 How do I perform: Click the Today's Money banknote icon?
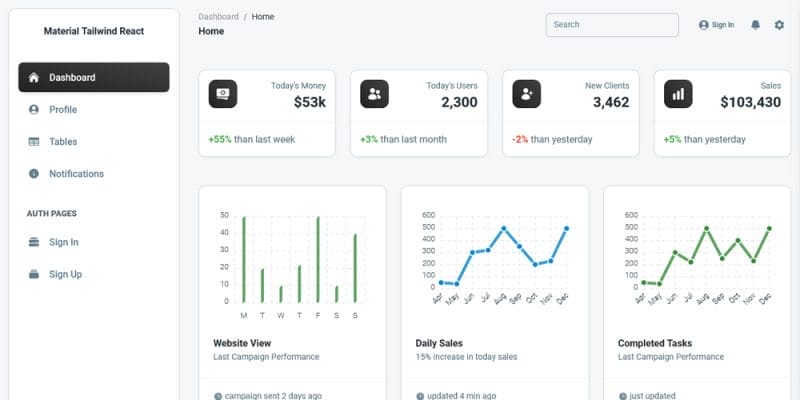[x=223, y=94]
